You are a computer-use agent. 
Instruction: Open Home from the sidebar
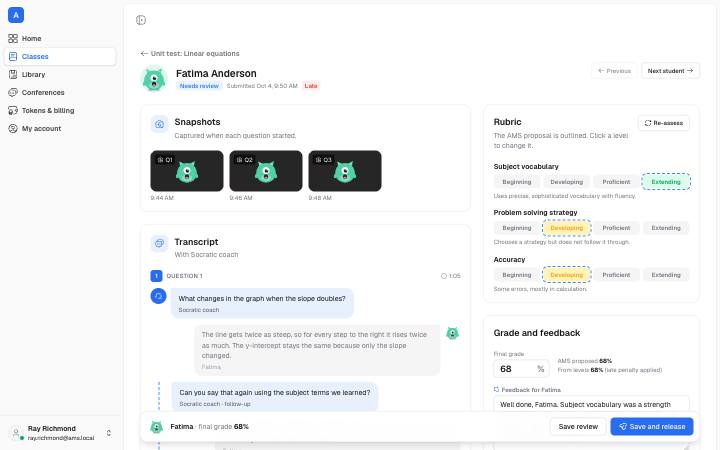tap(60, 39)
